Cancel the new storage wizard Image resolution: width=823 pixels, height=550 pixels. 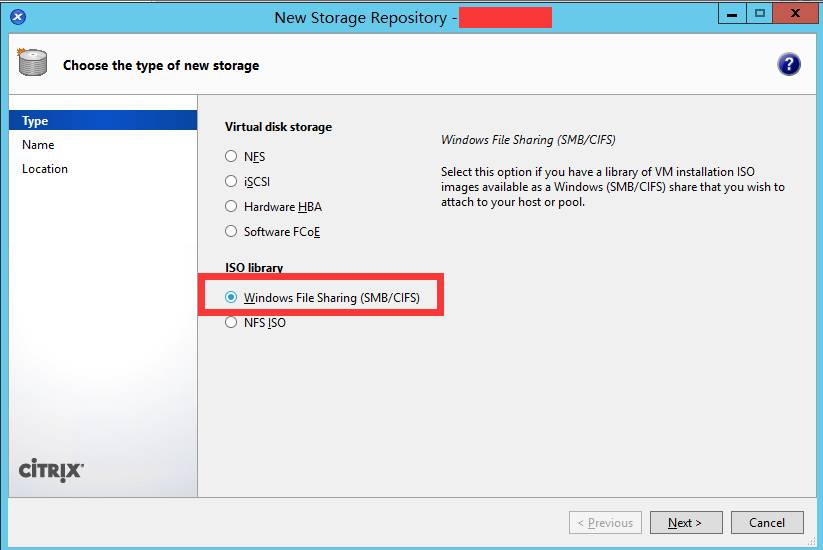click(766, 523)
